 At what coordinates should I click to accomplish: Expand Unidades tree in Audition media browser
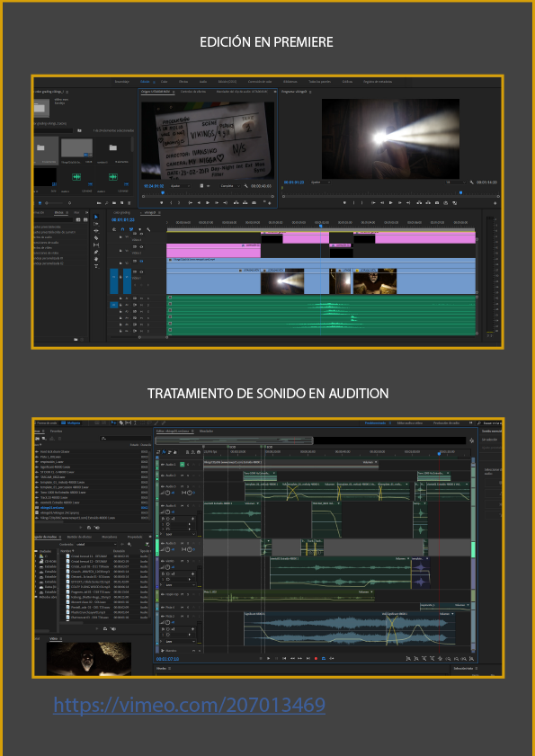(x=37, y=551)
